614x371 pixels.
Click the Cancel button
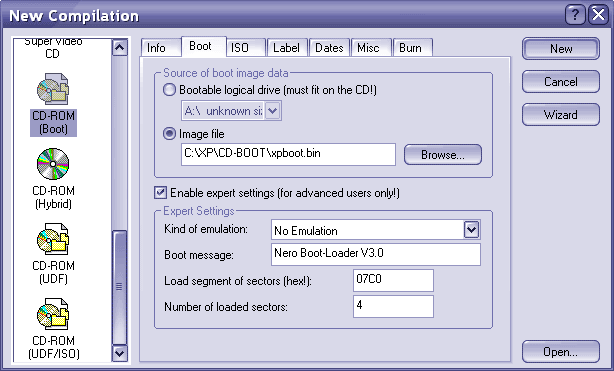[x=561, y=81]
